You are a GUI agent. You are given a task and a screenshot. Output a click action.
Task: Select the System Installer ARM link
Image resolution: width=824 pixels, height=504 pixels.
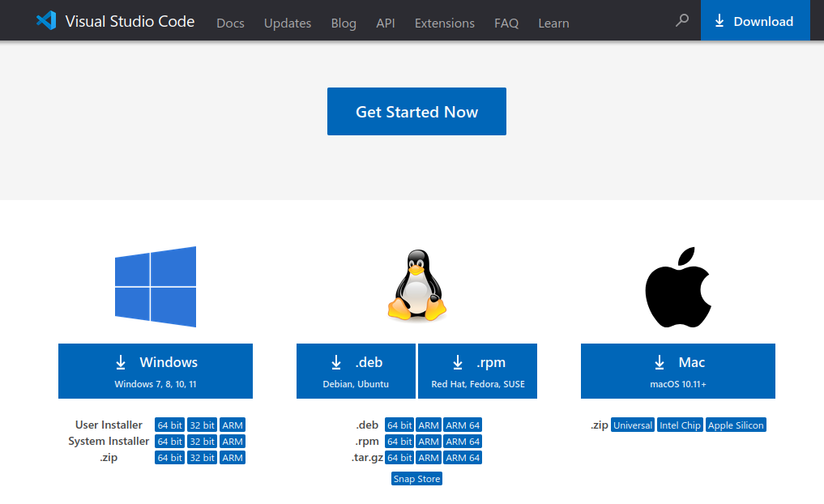click(x=233, y=442)
